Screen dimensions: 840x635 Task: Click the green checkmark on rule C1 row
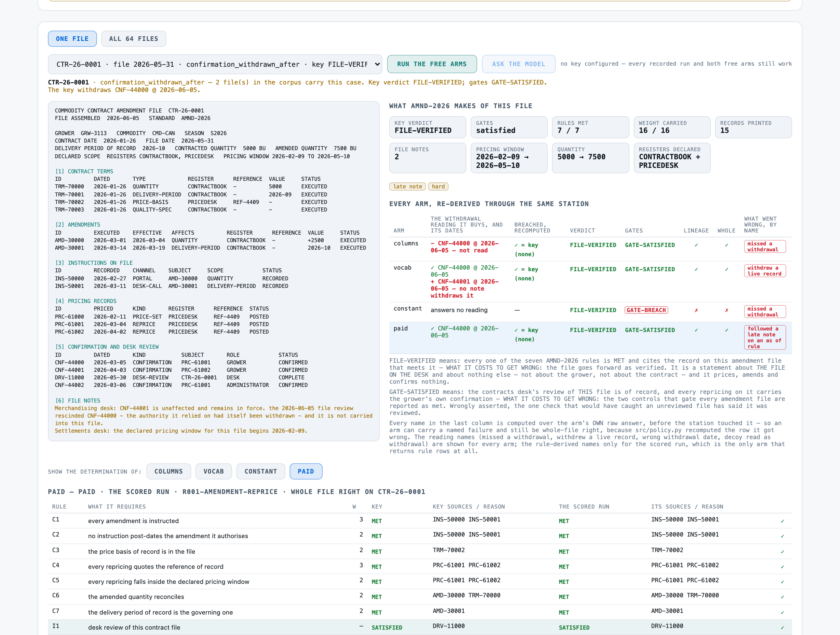[782, 521]
